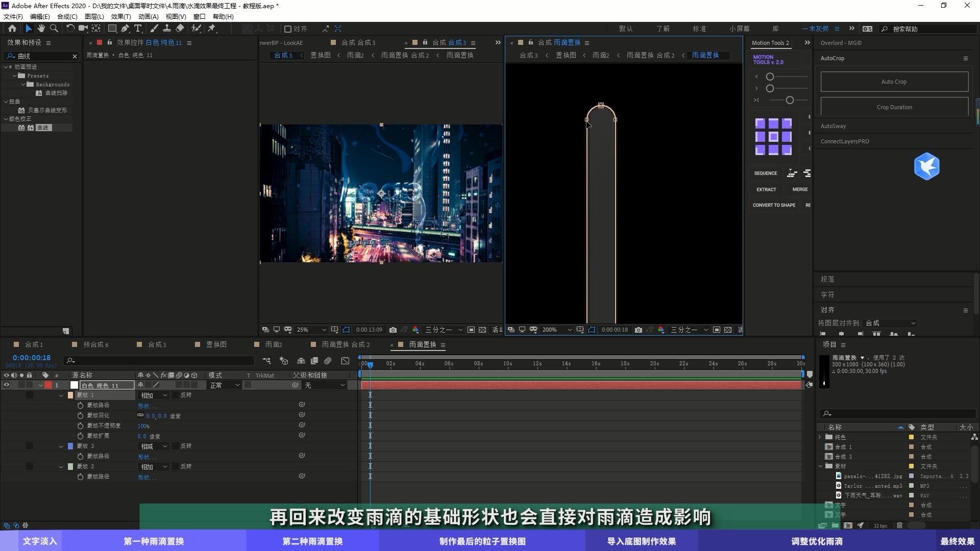Enable frame blending for timeline
This screenshot has height=551, width=980.
314,361
